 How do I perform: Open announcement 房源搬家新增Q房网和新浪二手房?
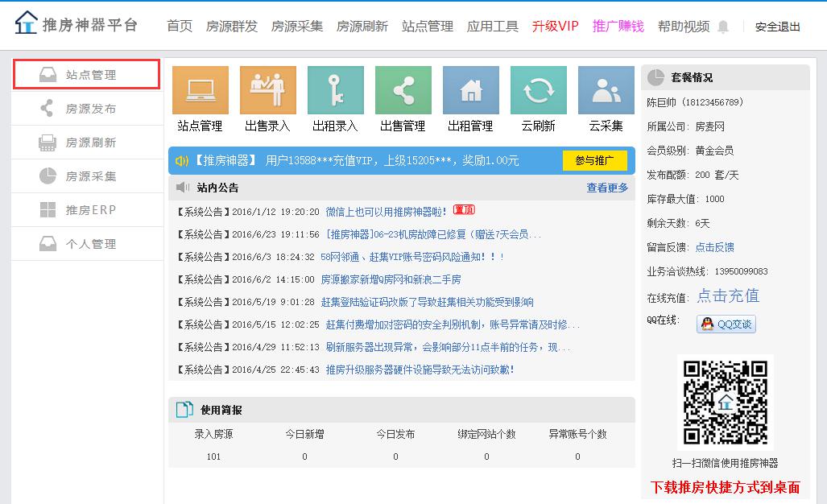[391, 279]
